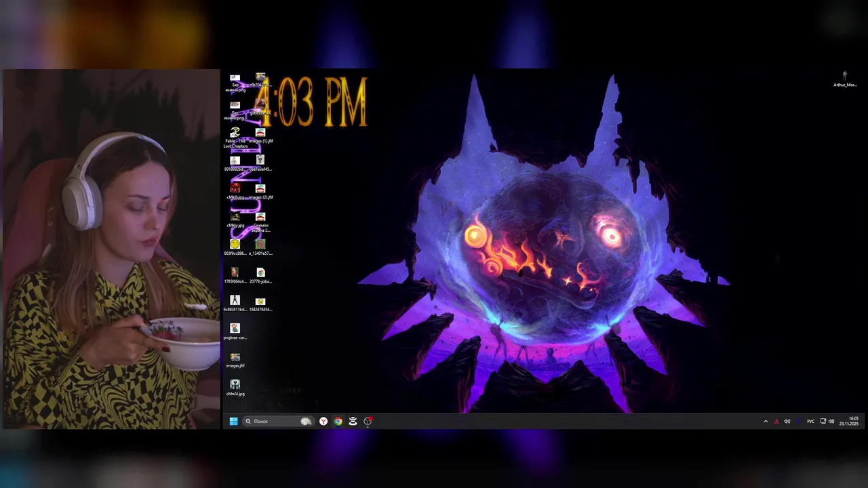Select the 8918992bd... image file
Viewport: 868px width, 488px height.
235,163
